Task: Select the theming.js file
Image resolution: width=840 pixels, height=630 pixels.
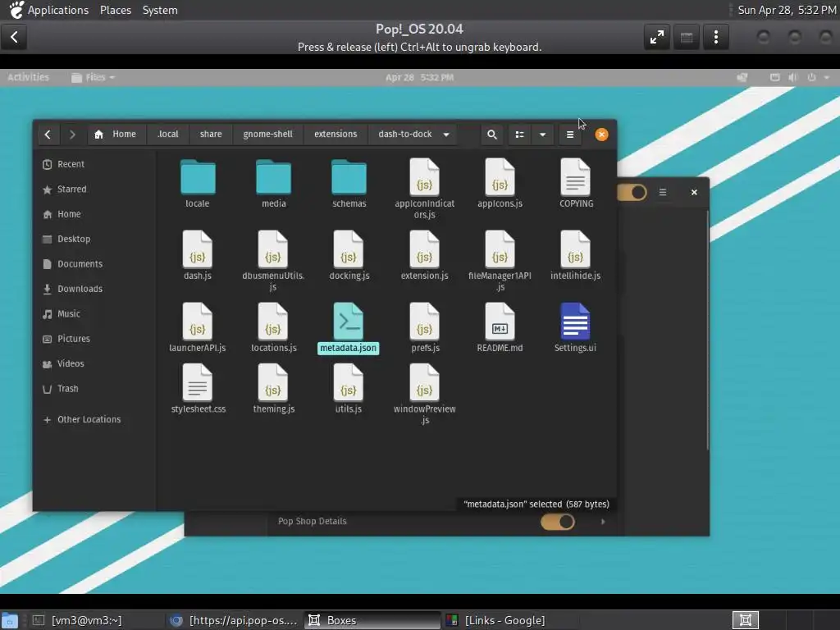Action: tap(273, 389)
